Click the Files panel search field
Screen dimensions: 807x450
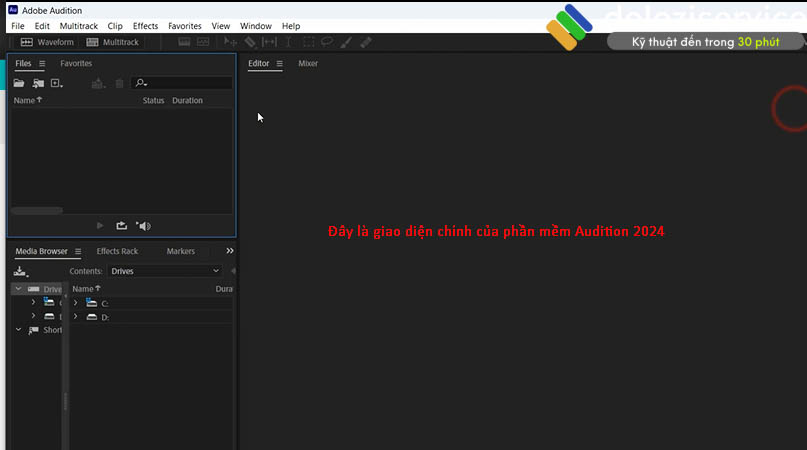(185, 84)
